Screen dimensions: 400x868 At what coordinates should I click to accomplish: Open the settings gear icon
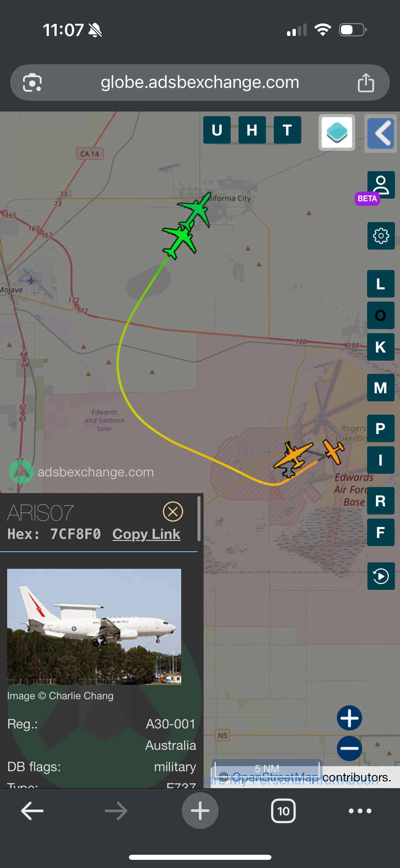click(x=381, y=236)
